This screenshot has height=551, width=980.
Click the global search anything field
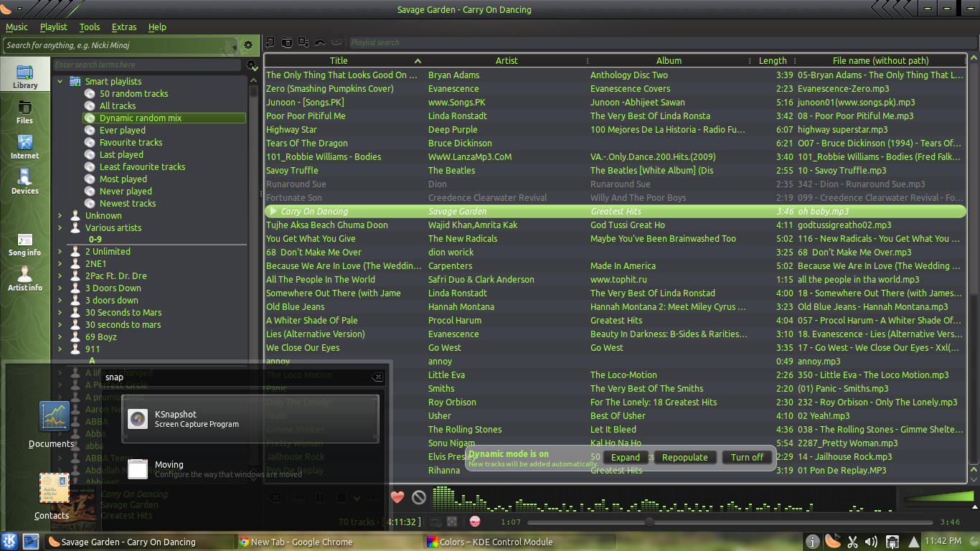click(x=121, y=44)
